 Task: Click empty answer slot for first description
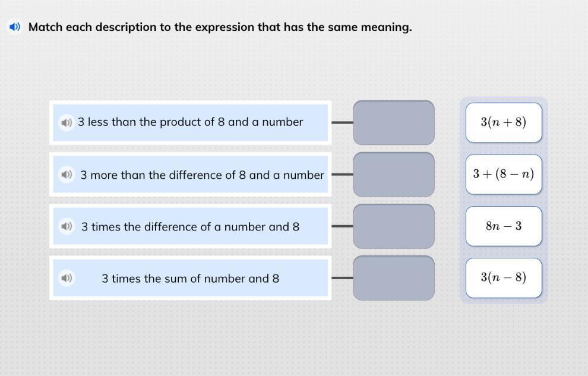pos(394,122)
